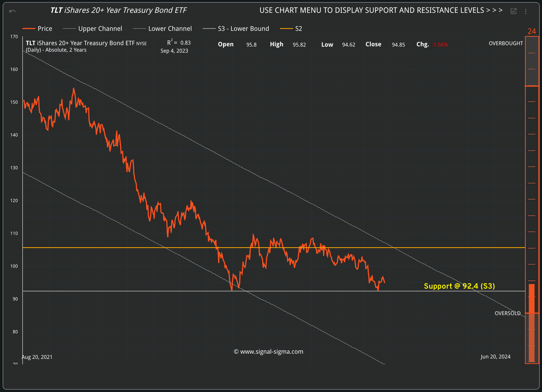
Task: Click the 100 y-axis label
Action: [14, 266]
